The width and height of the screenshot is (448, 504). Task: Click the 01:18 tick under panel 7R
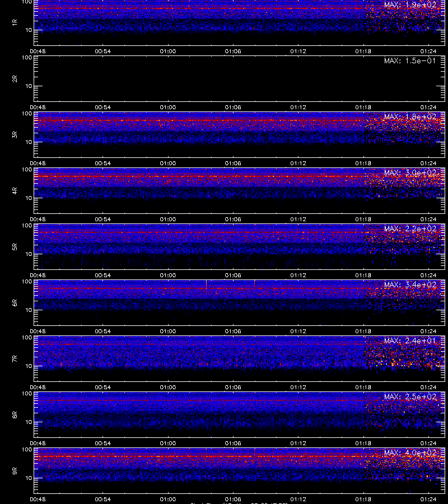tap(363, 388)
